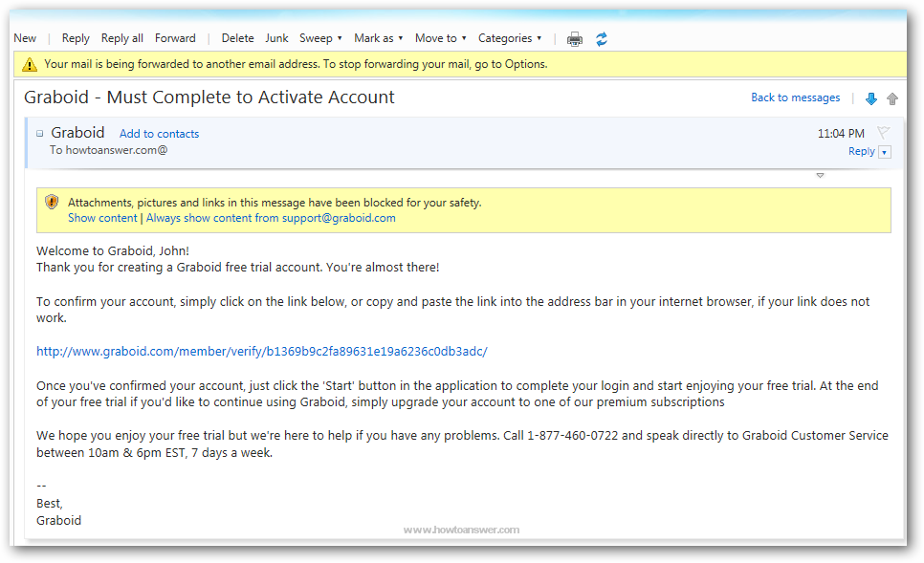Image resolution: width=924 pixels, height=563 pixels.
Task: Click 'Welcome to Graboid, John!' text
Action: click(x=113, y=250)
